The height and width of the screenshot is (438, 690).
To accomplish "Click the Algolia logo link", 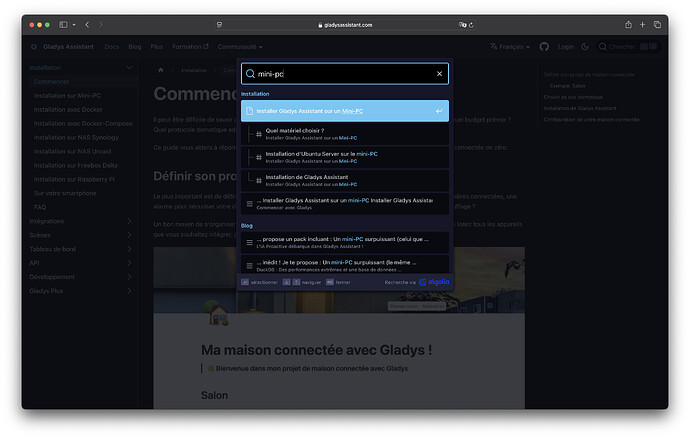I will 434,282.
